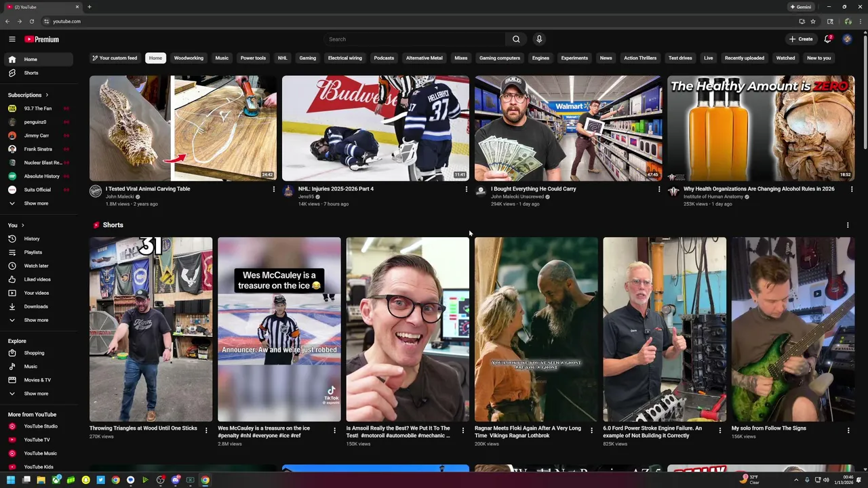The width and height of the screenshot is (868, 488).
Task: Open Music under Explore
Action: (x=39, y=367)
